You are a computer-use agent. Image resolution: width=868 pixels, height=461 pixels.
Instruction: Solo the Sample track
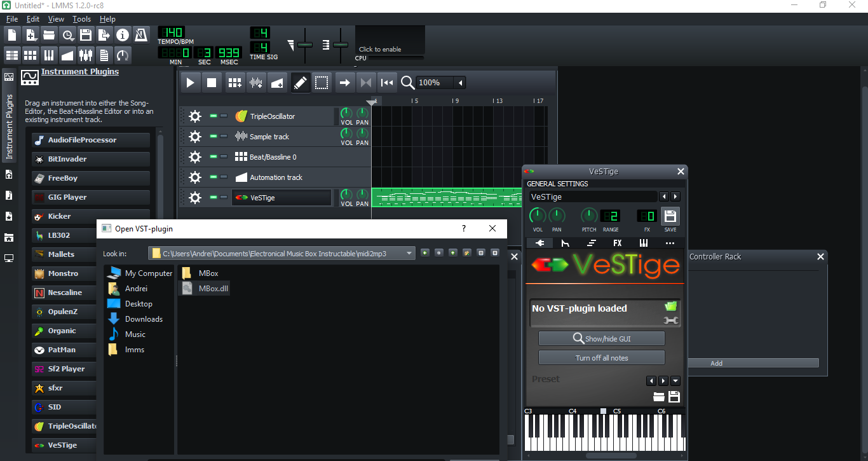point(224,136)
